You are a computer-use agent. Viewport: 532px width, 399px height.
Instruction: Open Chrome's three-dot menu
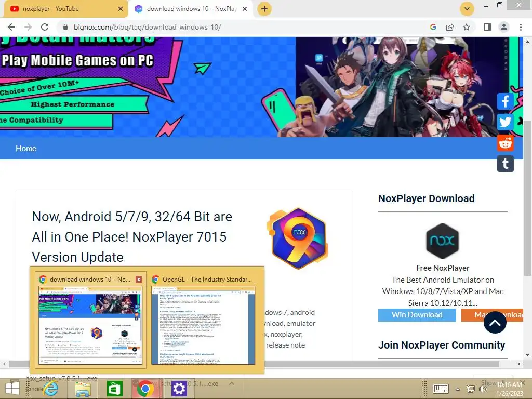pyautogui.click(x=521, y=27)
